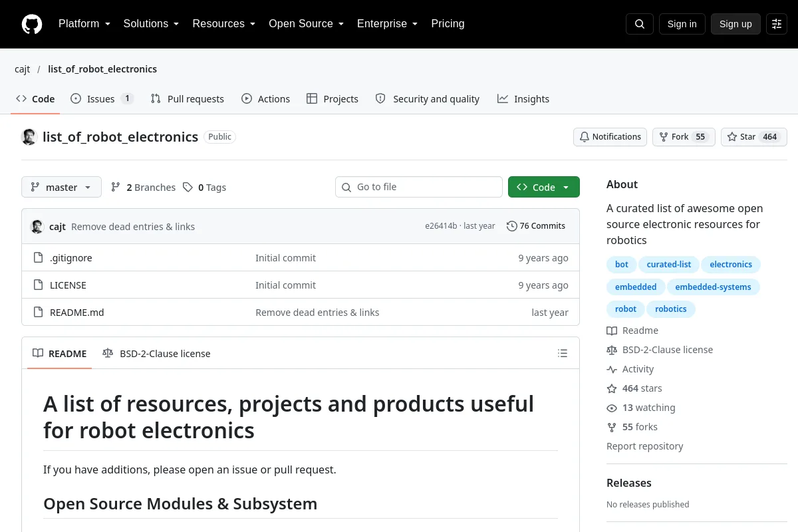Click the LICENSE file icon

point(39,285)
